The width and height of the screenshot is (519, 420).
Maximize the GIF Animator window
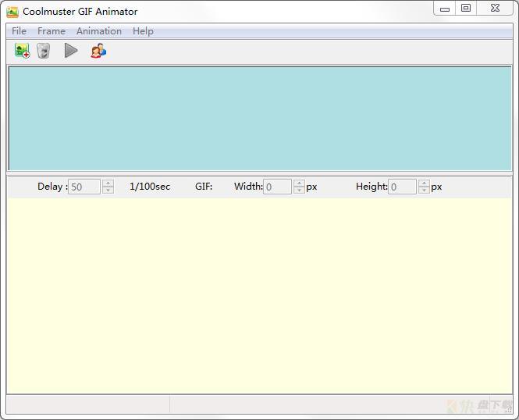(466, 9)
